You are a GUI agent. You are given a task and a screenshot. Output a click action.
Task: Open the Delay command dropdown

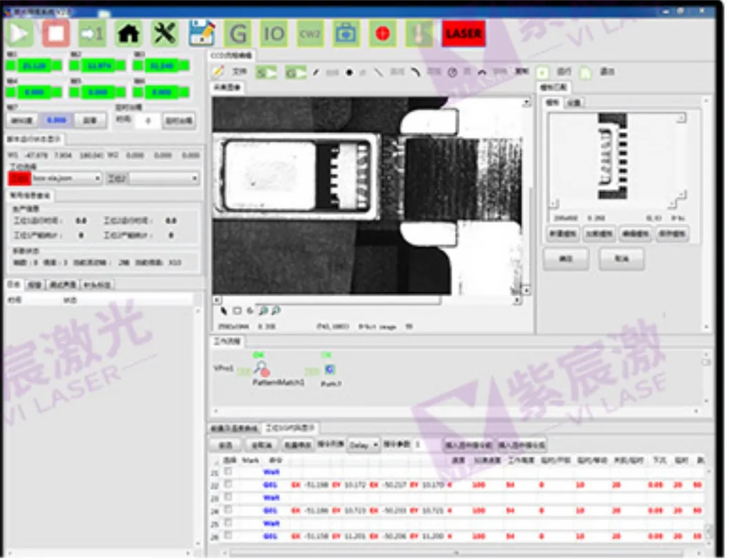coord(363,445)
